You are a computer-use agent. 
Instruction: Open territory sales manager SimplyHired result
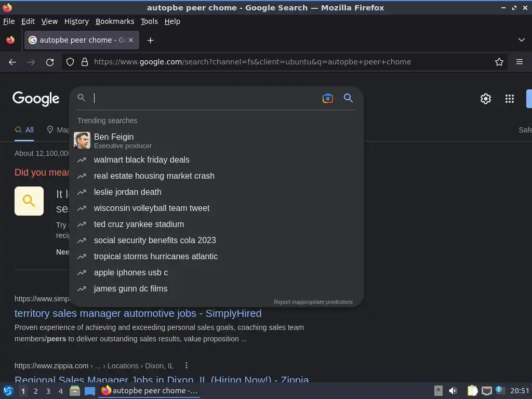[x=138, y=313]
